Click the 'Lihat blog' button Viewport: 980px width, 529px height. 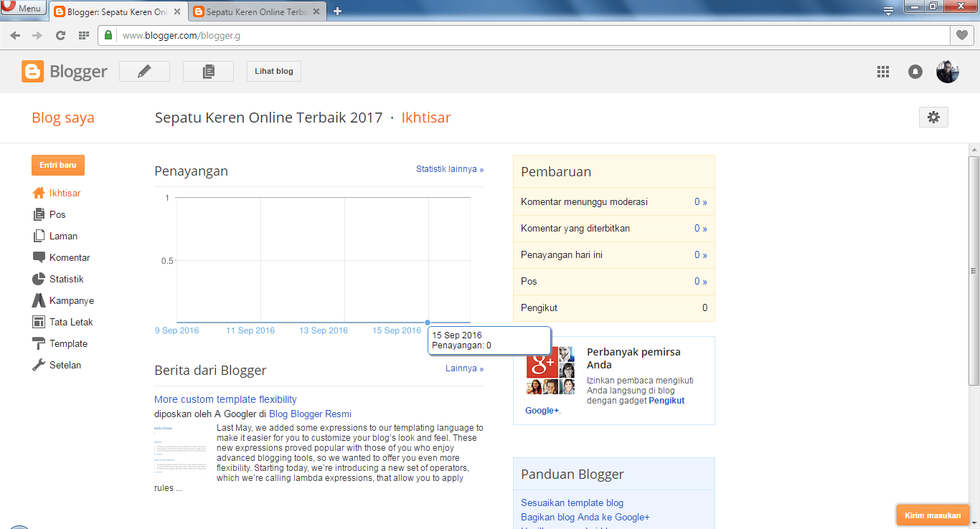(x=274, y=72)
